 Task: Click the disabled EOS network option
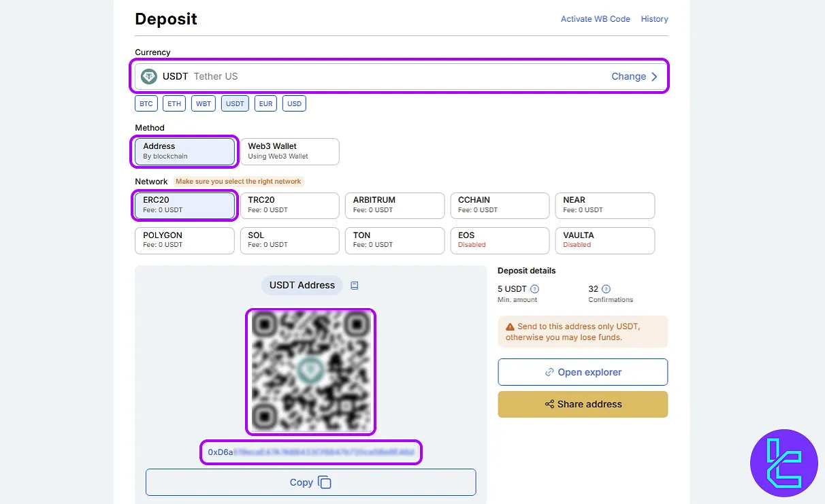(500, 240)
